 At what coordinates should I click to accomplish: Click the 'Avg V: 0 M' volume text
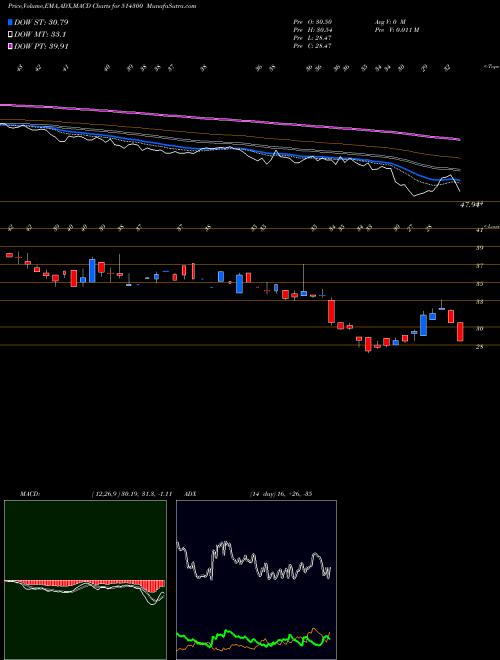[389, 22]
